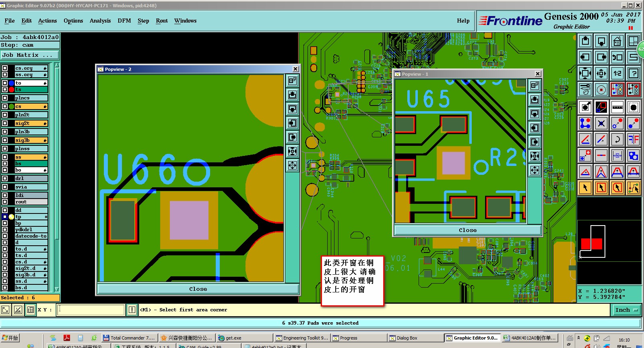Click the previous zoom (undo view) icon
Viewport: 644px width, 348px height.
coord(617,57)
